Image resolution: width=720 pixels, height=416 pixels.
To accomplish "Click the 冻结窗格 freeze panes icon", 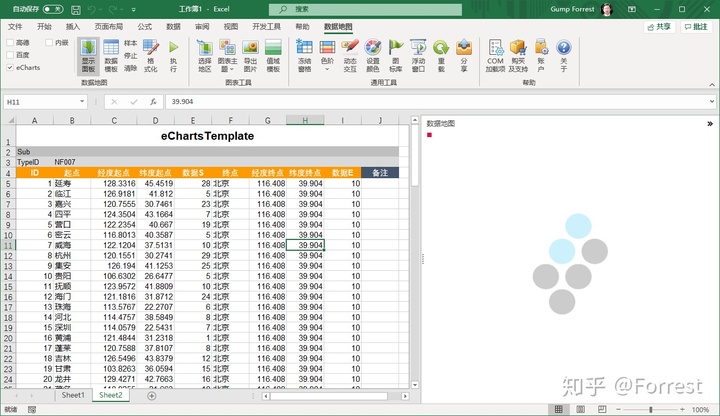I will click(x=304, y=47).
